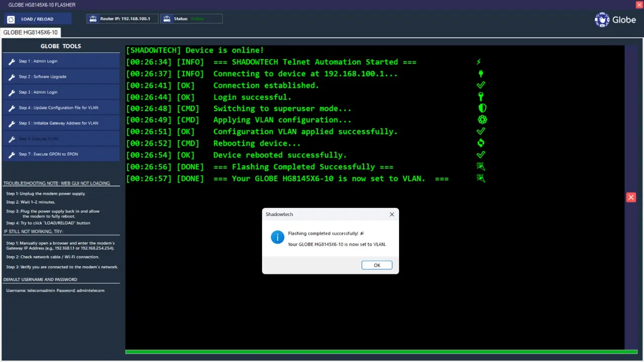The width and height of the screenshot is (644, 362).
Task: Click the log line '[SHADOWTECH] Device is online!'
Action: [x=195, y=50]
